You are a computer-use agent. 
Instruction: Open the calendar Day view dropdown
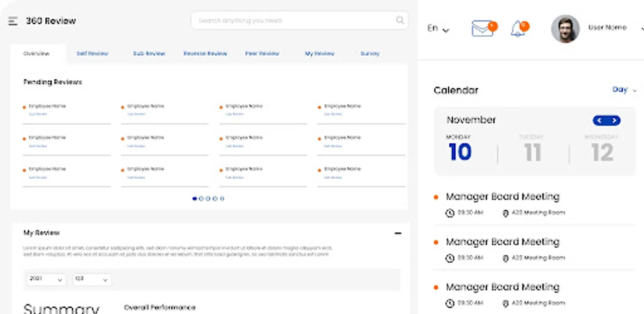coord(624,90)
